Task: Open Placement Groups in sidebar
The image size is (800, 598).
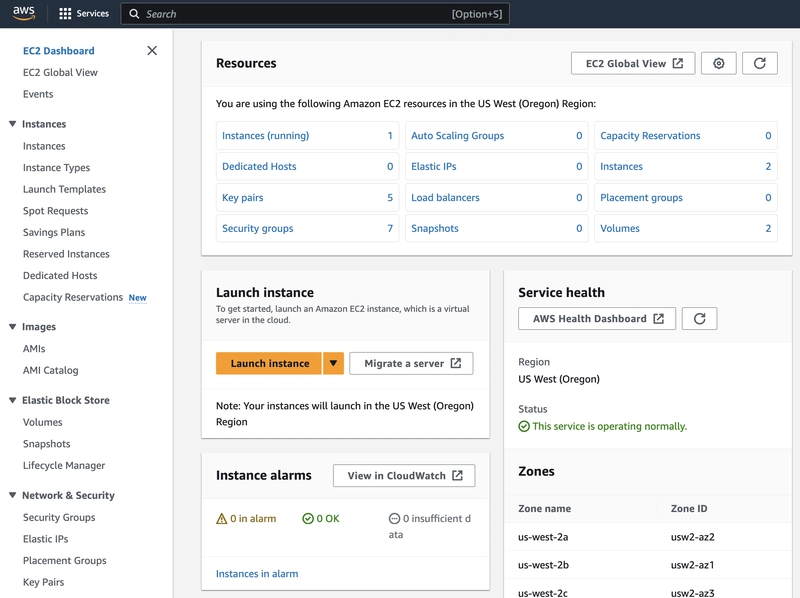Action: point(64,560)
